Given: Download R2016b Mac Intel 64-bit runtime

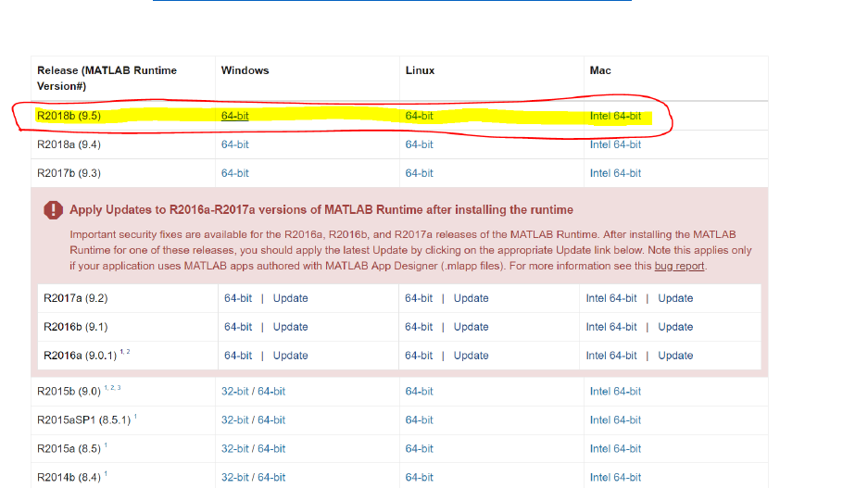Looking at the screenshot, I should [611, 327].
